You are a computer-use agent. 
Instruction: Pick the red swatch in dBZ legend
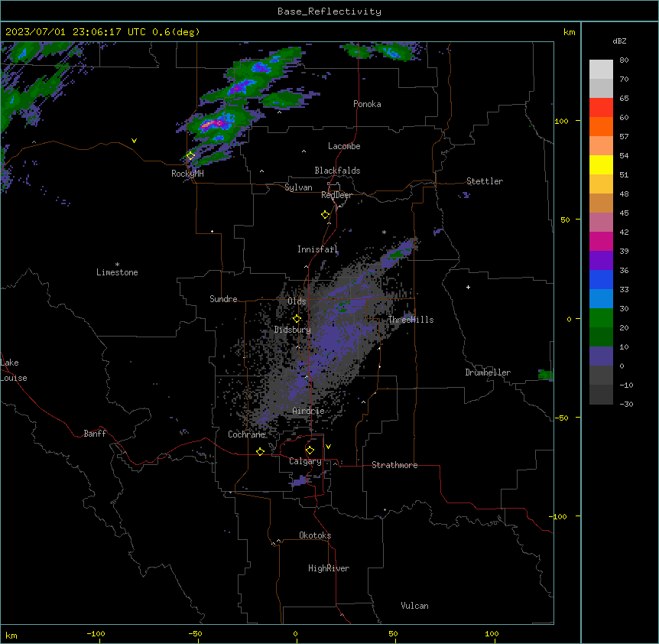coord(601,107)
